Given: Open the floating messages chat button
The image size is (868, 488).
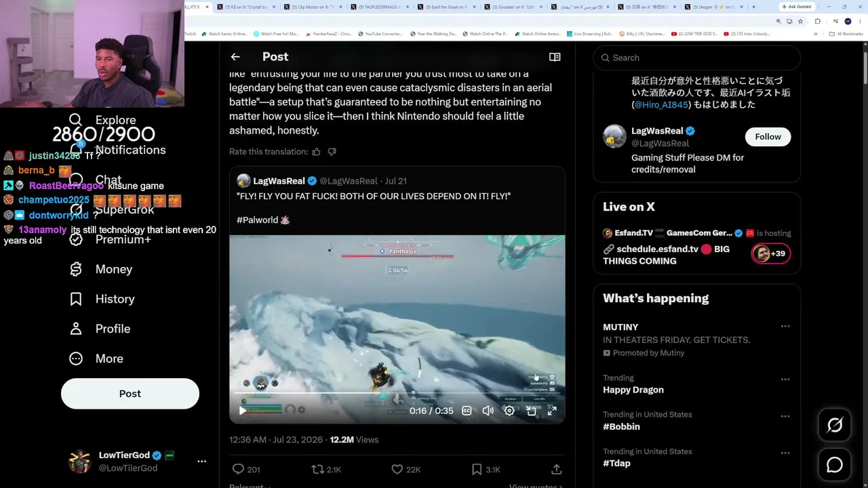Looking at the screenshot, I should [x=835, y=465].
